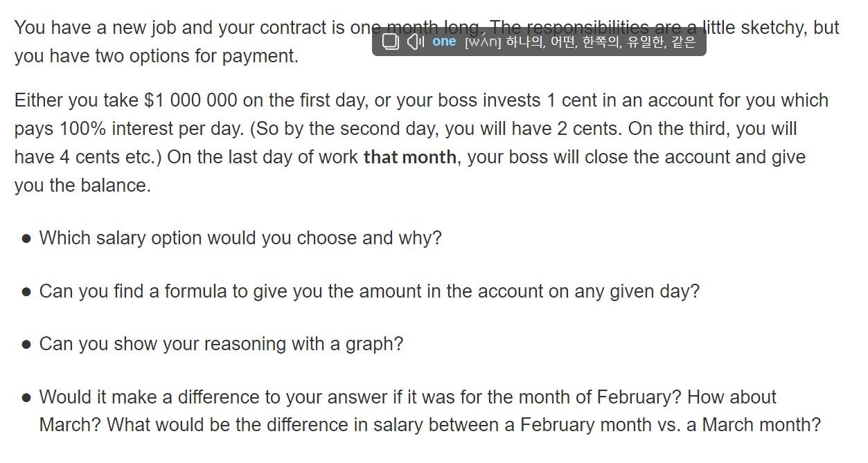Click the copy icon in the dictionary popup
The image size is (868, 463).
click(x=389, y=42)
